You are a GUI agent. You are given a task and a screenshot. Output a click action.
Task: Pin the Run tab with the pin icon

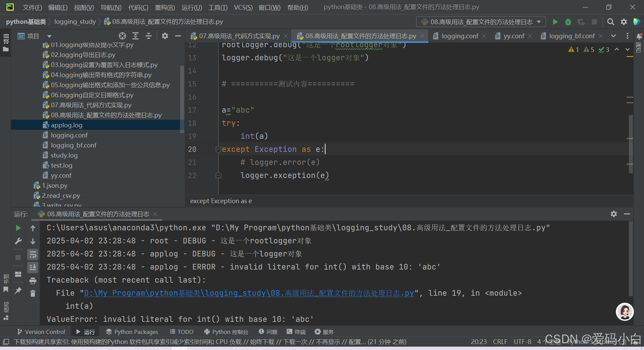18,290
